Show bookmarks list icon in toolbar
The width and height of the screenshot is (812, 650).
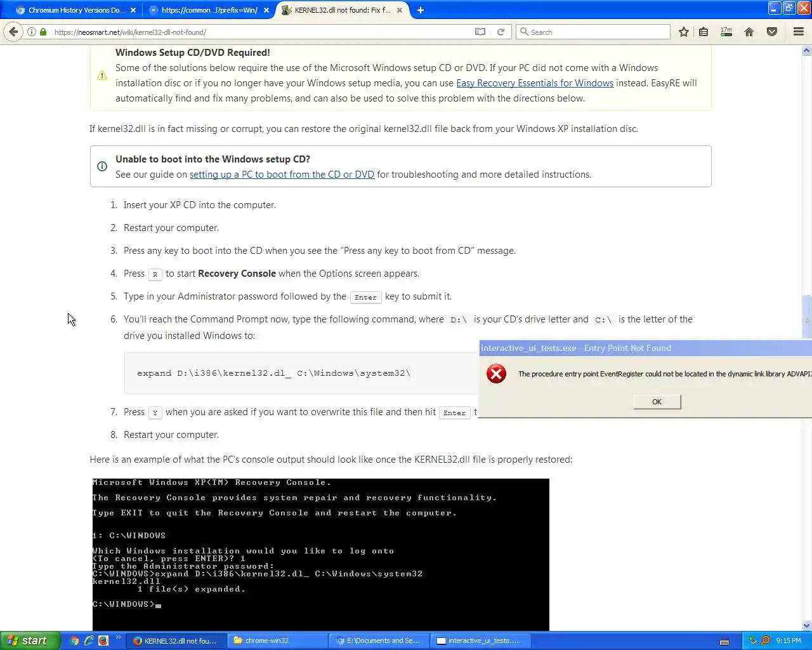pyautogui.click(x=704, y=32)
